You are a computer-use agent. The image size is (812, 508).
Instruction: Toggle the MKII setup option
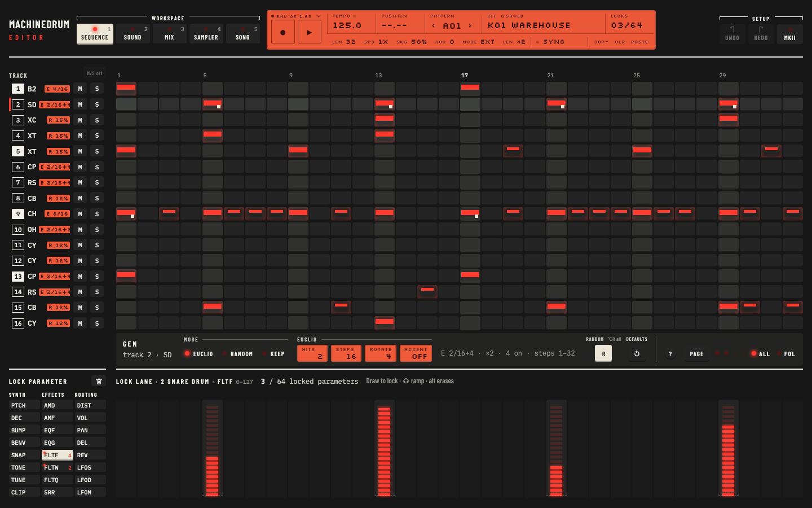789,34
